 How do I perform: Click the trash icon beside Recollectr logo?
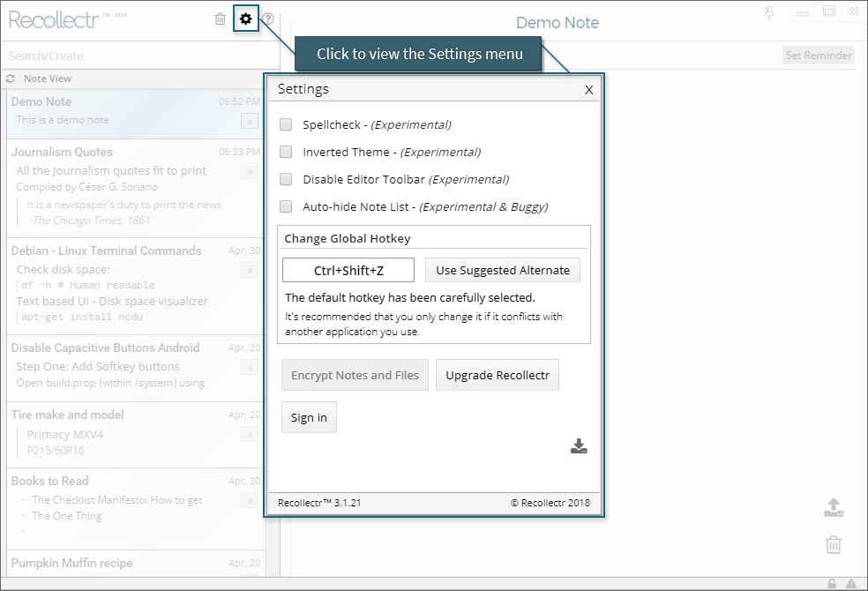pos(221,19)
